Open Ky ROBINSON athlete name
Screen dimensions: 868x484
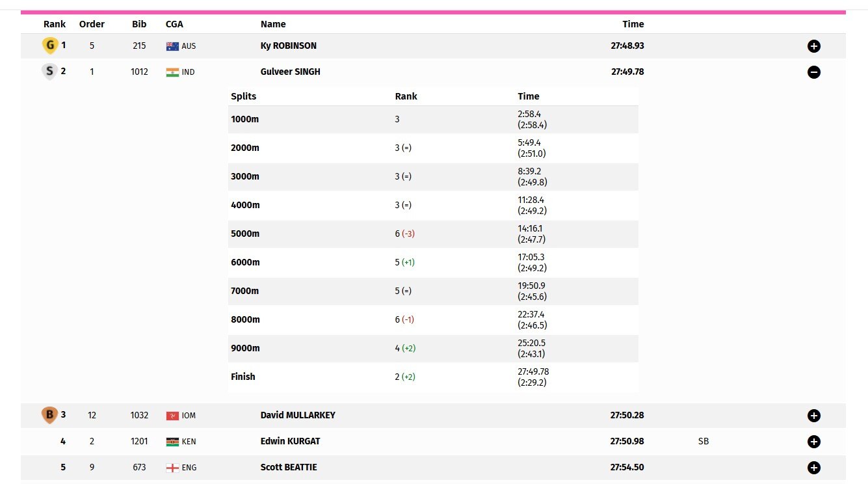pyautogui.click(x=289, y=46)
